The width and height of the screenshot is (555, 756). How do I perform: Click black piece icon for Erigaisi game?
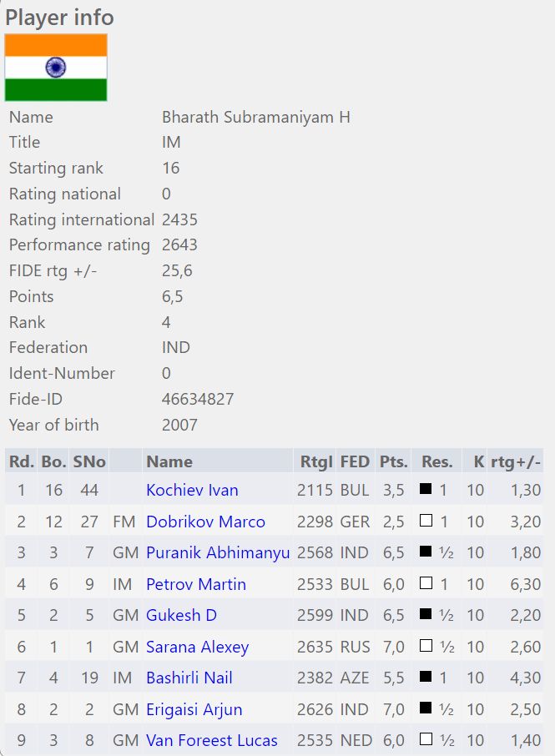click(x=426, y=708)
